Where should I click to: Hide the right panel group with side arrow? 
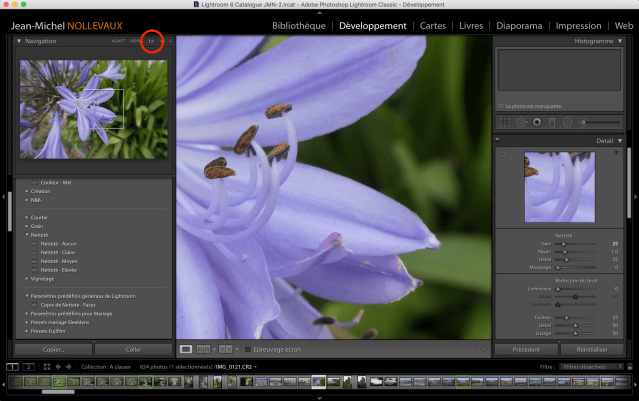635,197
